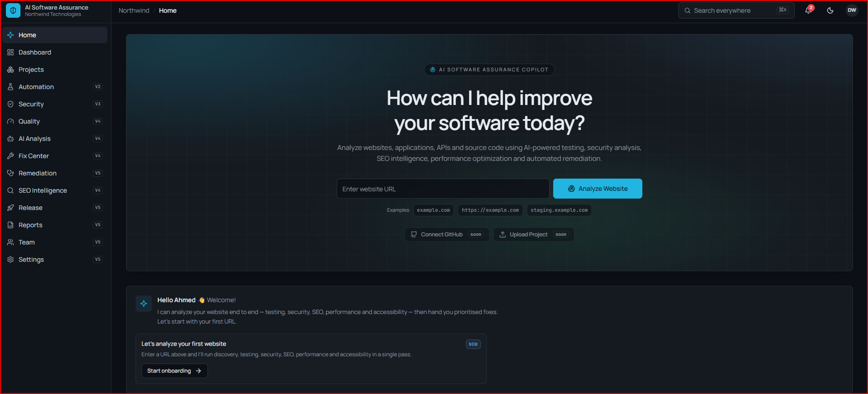This screenshot has height=394, width=868.
Task: Click the Remediation stethoscope icon
Action: coord(10,173)
